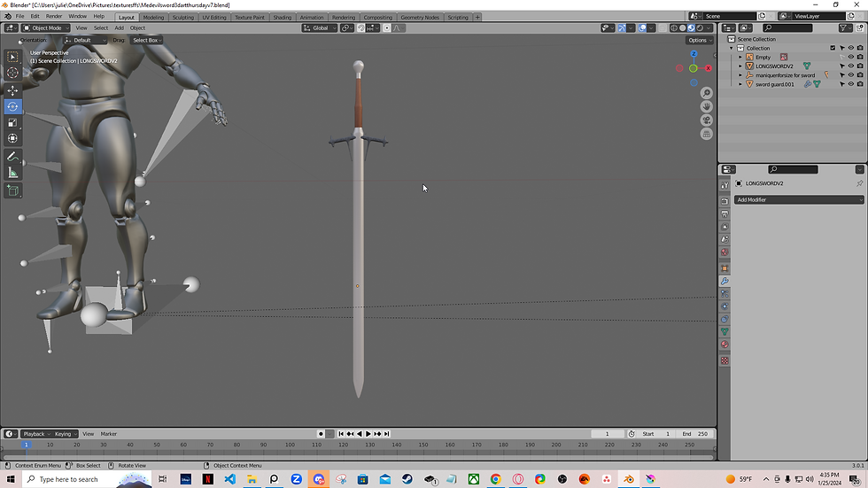This screenshot has width=868, height=488.
Task: Click the current frame number field
Action: (x=608, y=434)
